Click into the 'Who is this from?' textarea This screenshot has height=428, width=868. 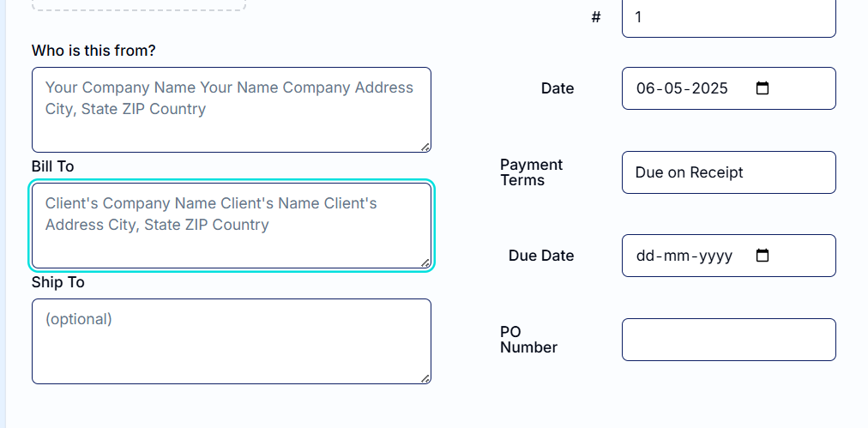[x=232, y=110]
